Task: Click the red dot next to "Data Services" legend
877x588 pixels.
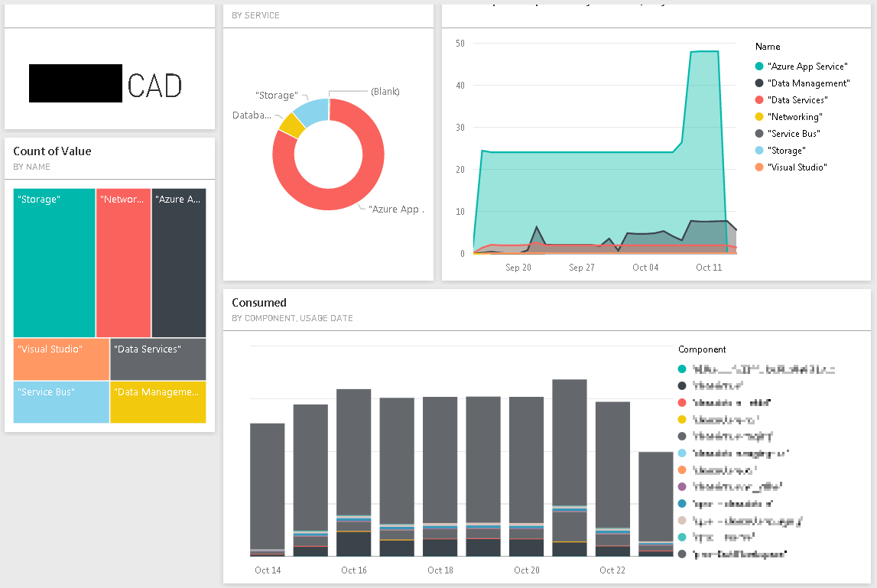Action: pos(758,99)
